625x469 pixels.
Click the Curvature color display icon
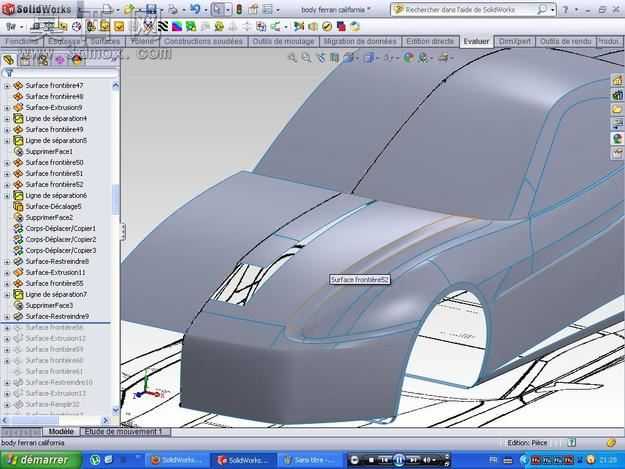click(x=177, y=26)
